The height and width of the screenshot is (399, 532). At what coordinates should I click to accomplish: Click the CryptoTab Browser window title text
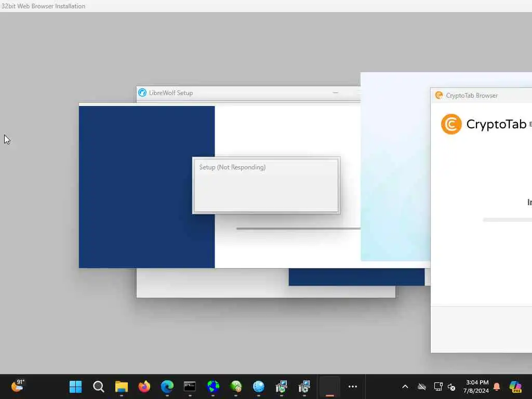coord(472,96)
